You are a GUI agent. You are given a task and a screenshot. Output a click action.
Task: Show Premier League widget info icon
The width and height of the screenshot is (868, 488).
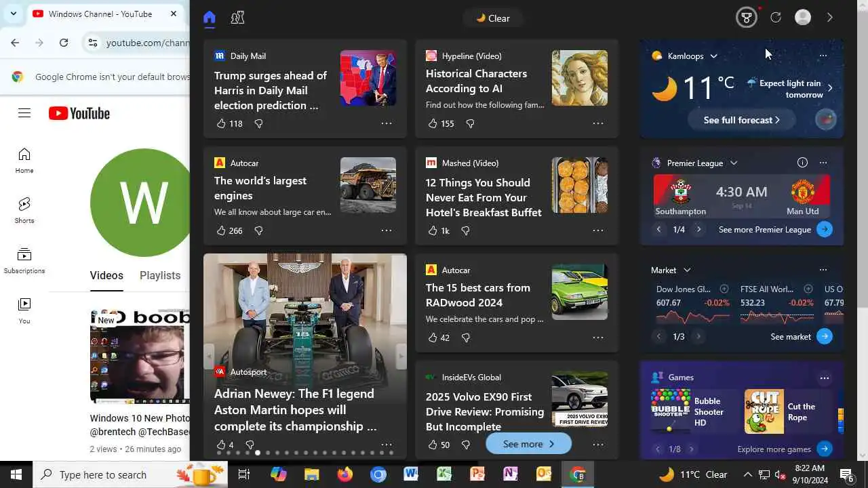coord(802,163)
